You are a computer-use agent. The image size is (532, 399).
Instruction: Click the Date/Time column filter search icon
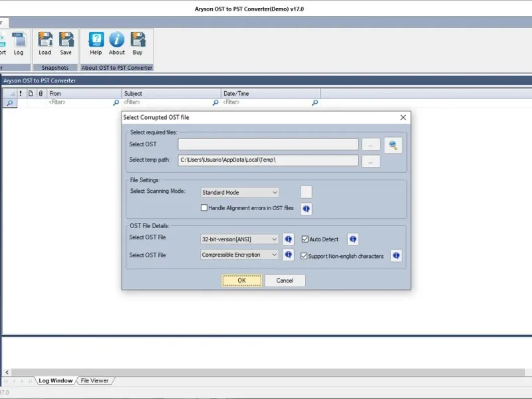pos(315,102)
